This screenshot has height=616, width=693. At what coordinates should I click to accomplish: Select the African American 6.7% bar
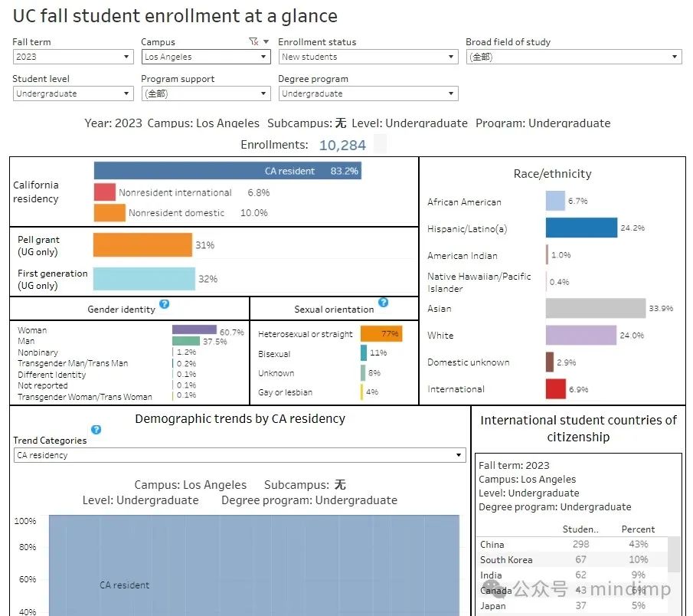pyautogui.click(x=556, y=201)
